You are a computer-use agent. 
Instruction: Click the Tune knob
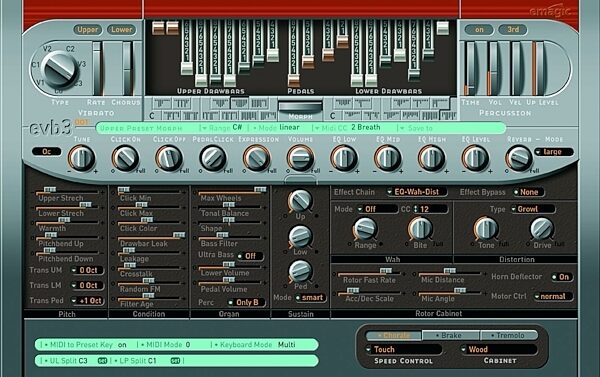pos(82,158)
